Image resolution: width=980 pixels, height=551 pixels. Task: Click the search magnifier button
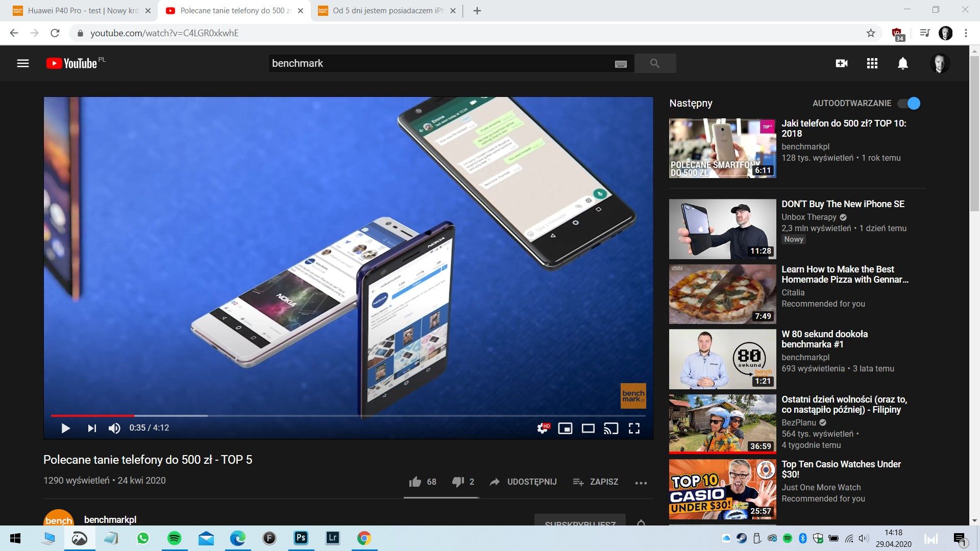655,63
